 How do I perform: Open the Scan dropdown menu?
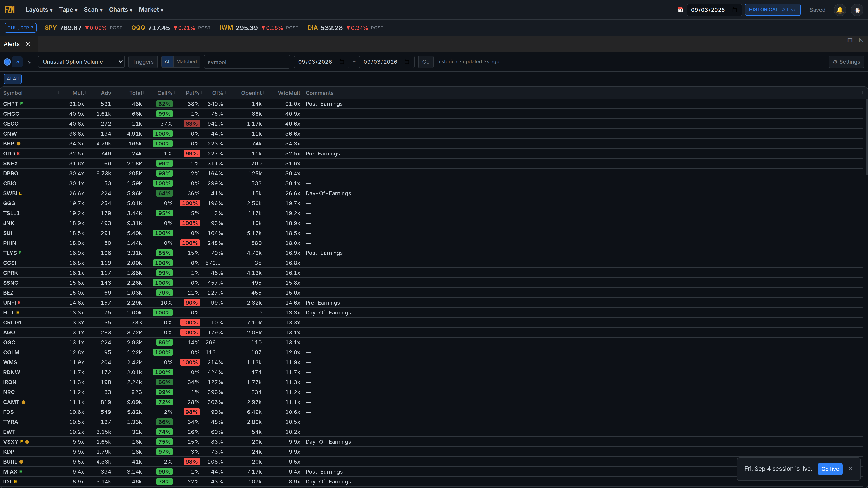(93, 10)
